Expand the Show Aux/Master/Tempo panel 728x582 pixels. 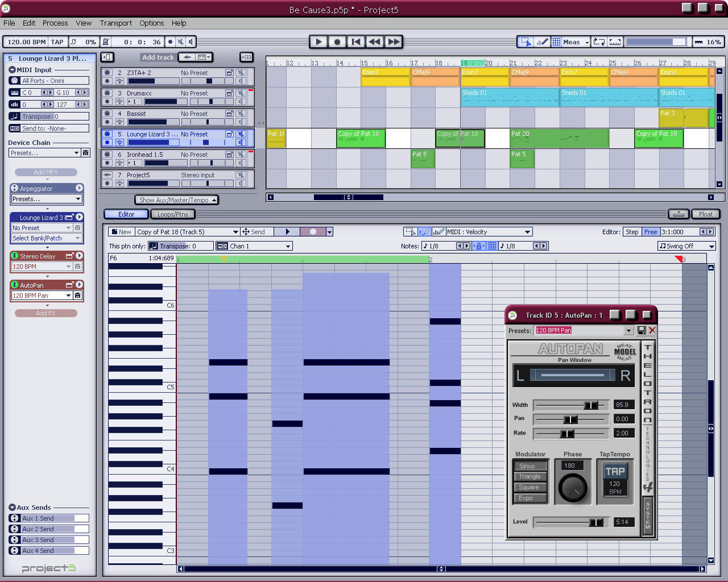[176, 200]
